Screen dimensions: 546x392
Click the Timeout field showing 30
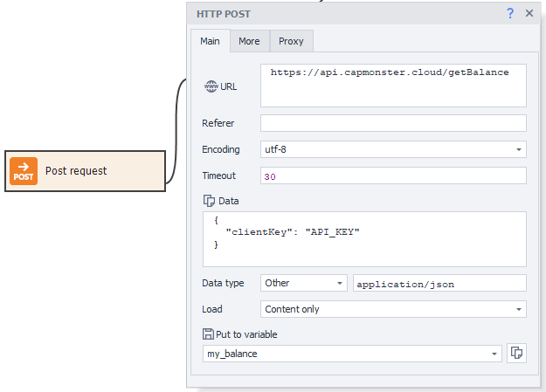click(393, 175)
